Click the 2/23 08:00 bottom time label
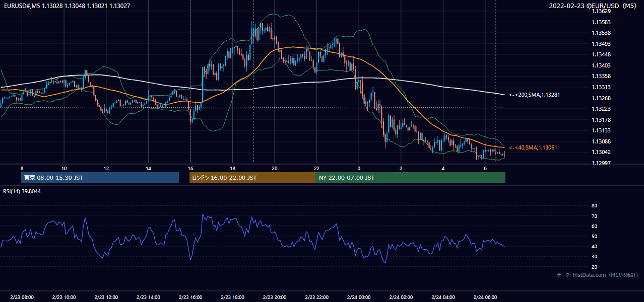Screen dimensions: 644x302 pyautogui.click(x=22, y=297)
